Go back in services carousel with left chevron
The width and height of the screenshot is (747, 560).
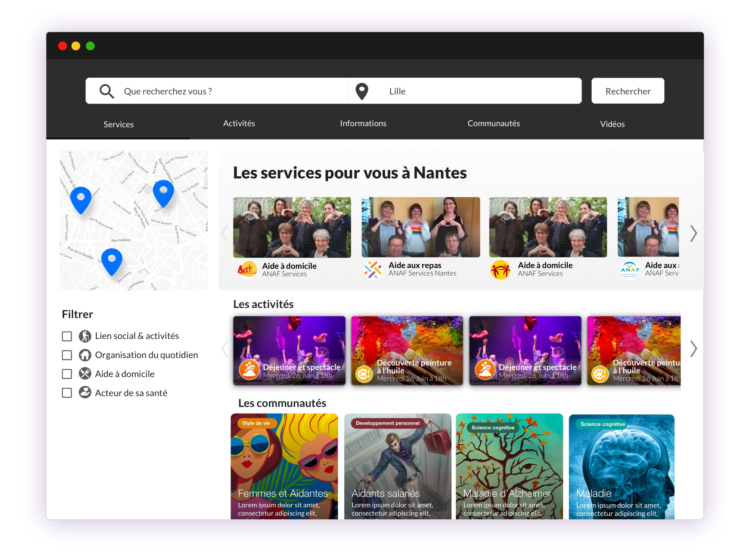point(224,233)
